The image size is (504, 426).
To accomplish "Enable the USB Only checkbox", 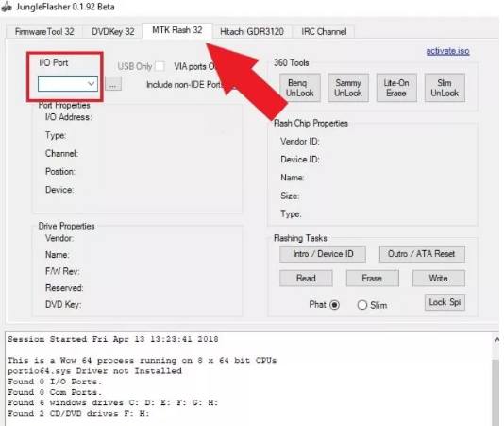I will click(160, 66).
